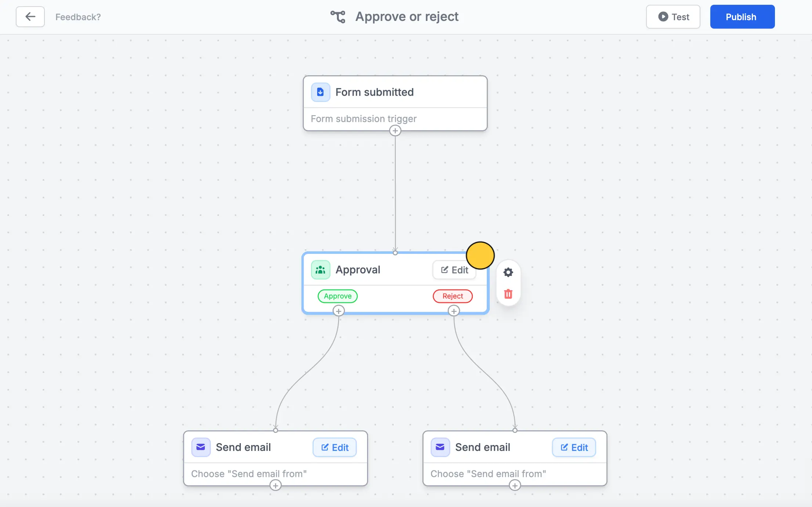Select the Reject branch pill
Viewport: 812px width, 507px height.
point(452,296)
